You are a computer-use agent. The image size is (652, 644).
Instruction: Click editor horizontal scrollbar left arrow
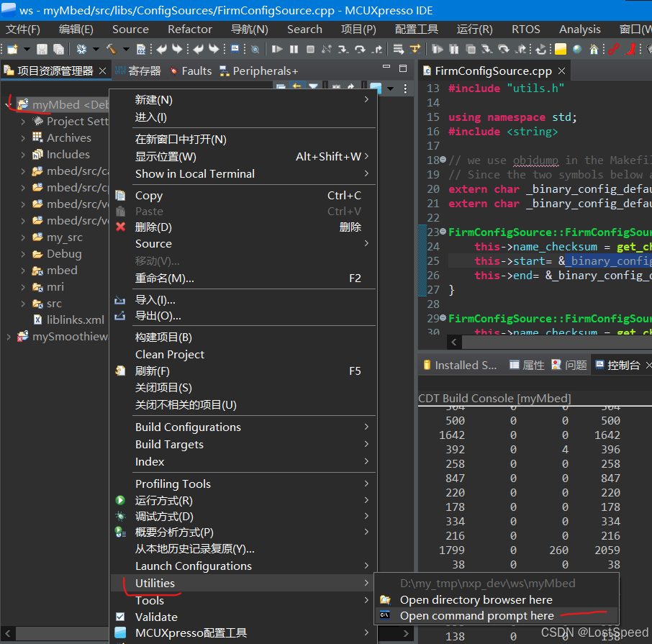pos(454,343)
